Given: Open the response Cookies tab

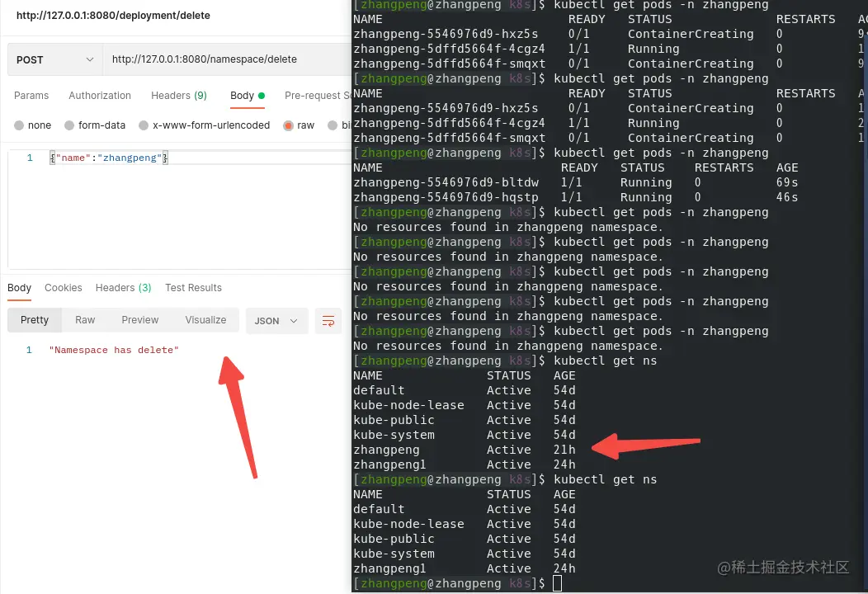Looking at the screenshot, I should 63,288.
